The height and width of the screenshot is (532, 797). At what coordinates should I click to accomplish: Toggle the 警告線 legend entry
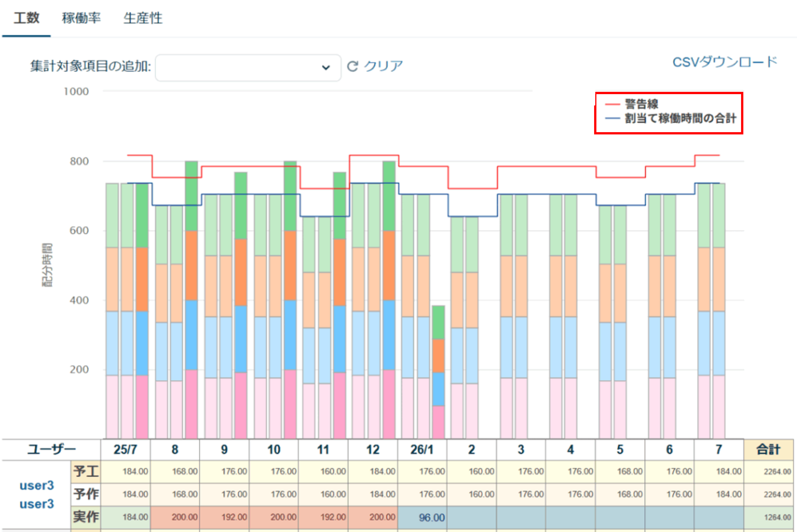tap(641, 104)
